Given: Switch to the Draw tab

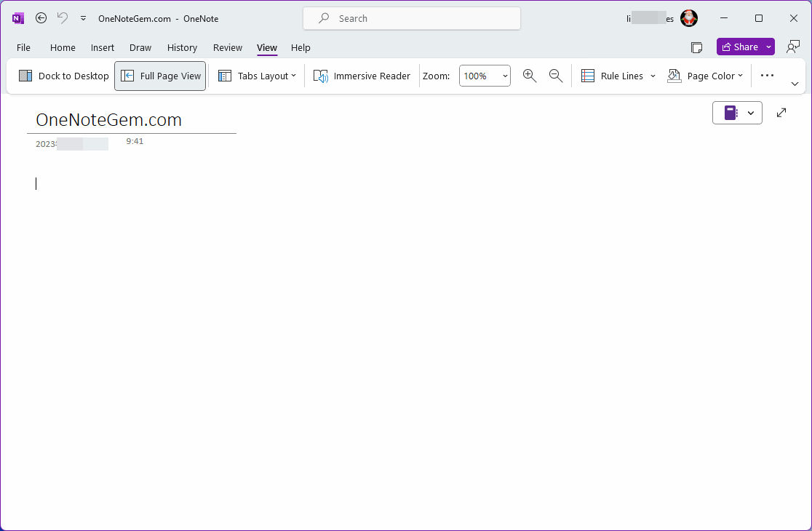Looking at the screenshot, I should tap(140, 47).
